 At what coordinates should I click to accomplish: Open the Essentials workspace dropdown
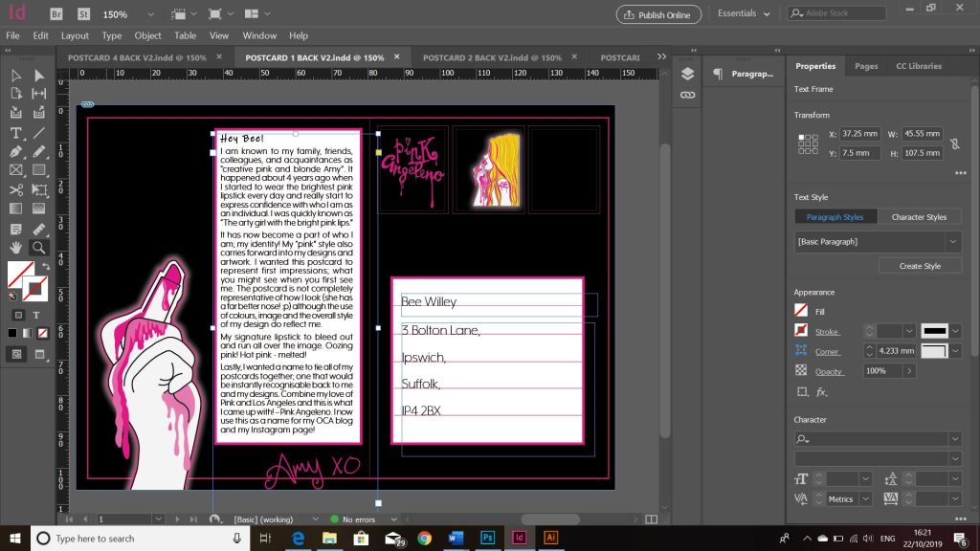(744, 14)
